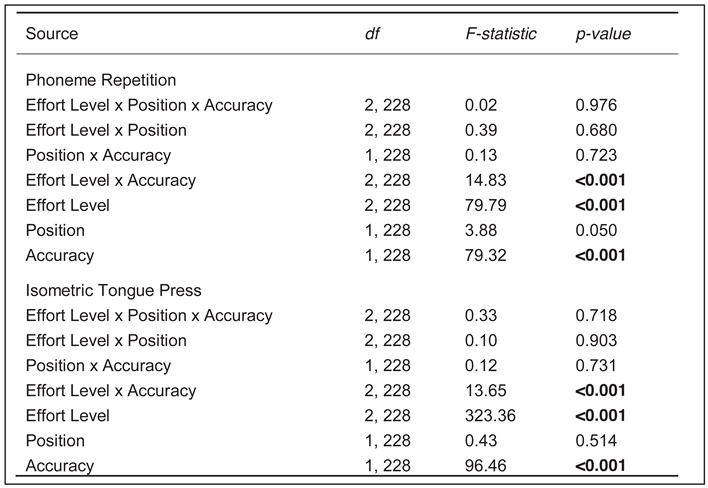708x488 pixels.
Task: Select the p-value 0.680 cell
Action: click(596, 130)
